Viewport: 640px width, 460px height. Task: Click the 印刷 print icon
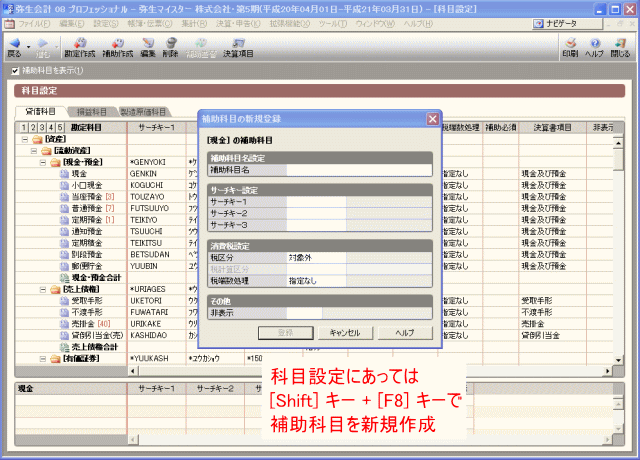coord(569,46)
